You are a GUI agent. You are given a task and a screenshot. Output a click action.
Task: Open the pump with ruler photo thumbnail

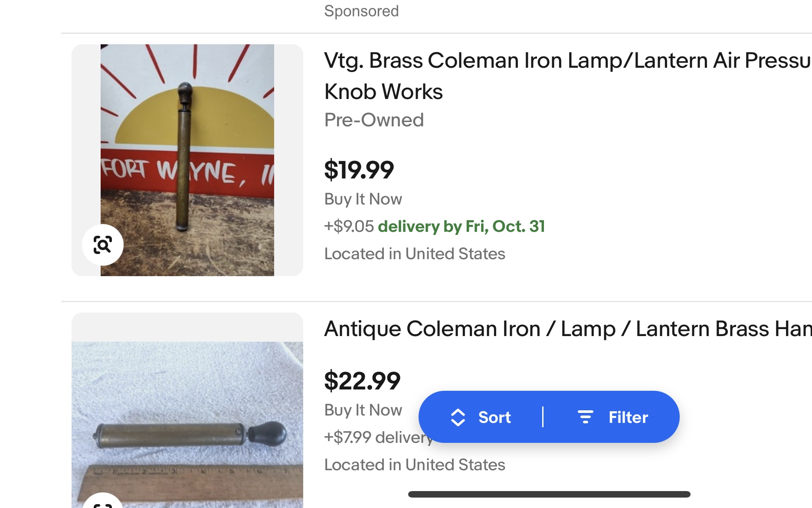click(187, 410)
